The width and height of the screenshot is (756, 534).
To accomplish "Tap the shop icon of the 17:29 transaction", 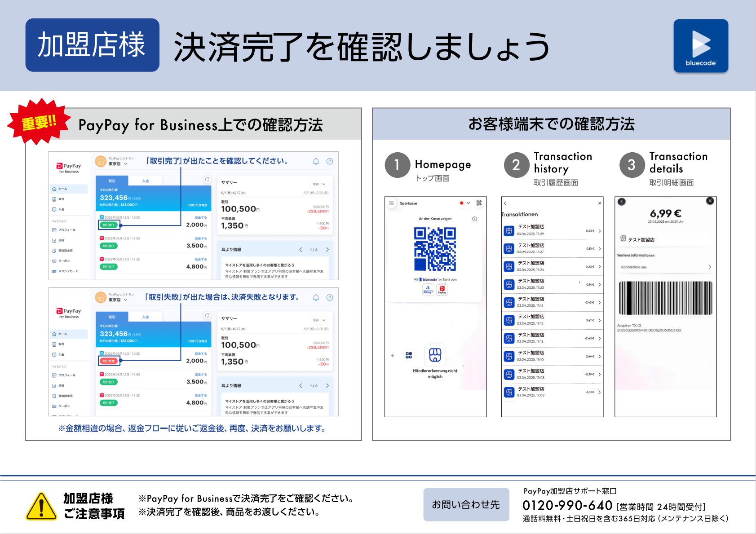I will coord(509,231).
